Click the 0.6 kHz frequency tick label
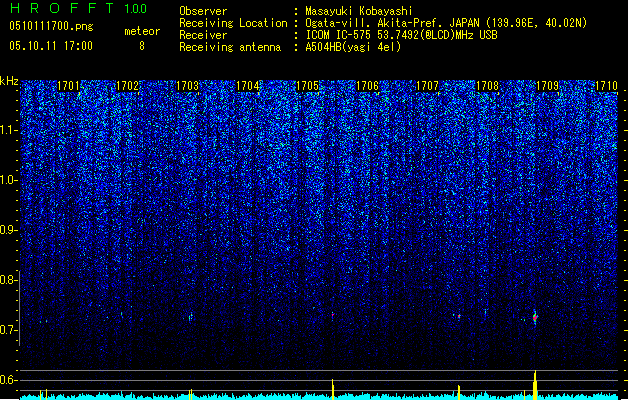The height and width of the screenshot is (400, 629). [x=9, y=380]
